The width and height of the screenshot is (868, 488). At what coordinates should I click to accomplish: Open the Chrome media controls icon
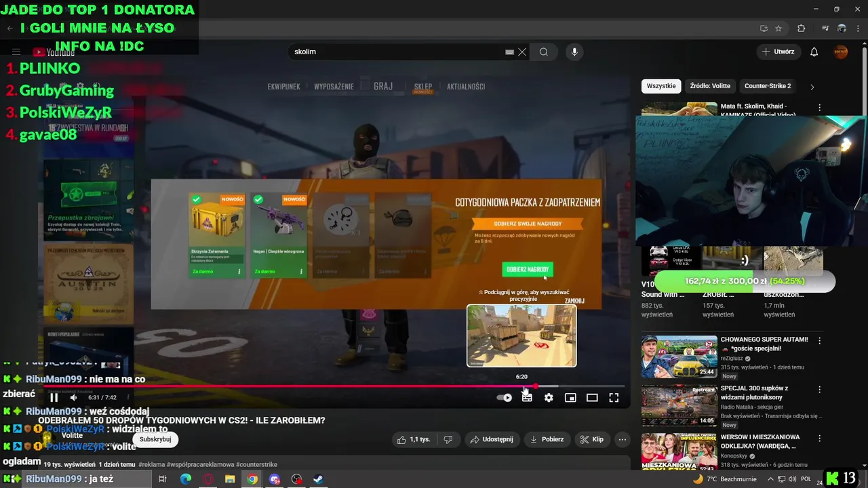click(825, 28)
